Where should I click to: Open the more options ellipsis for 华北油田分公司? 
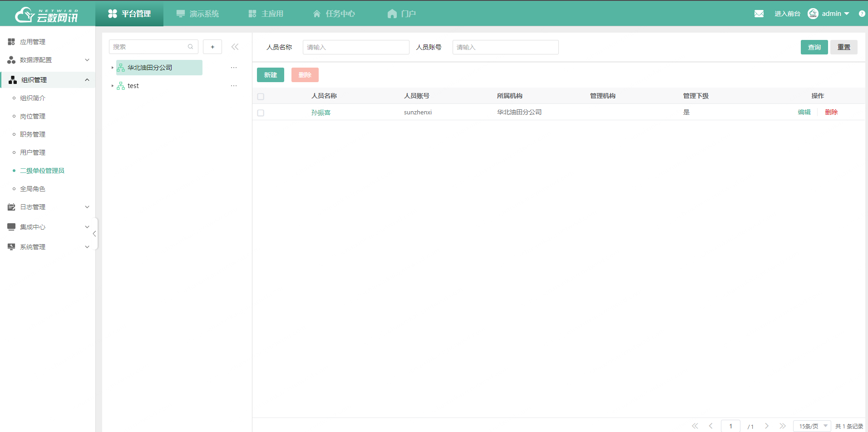(x=234, y=68)
